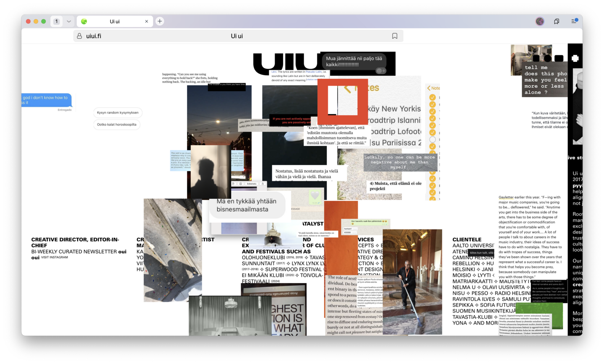
Task: Click the yellow back chevron beside 'Note'
Action: 429,88
